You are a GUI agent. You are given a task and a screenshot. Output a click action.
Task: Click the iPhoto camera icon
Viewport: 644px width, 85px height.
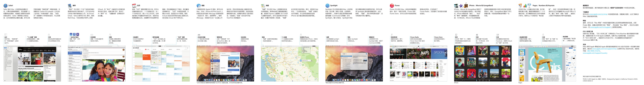pyautogui.click(x=456, y=6)
